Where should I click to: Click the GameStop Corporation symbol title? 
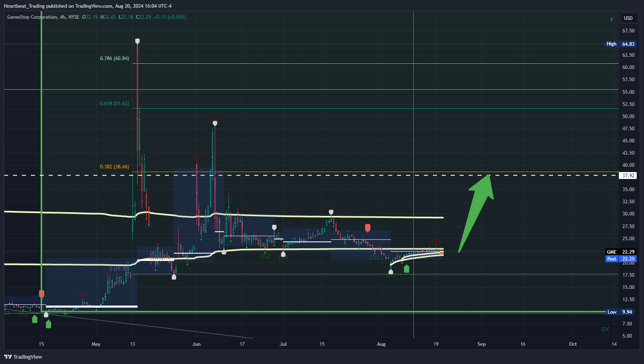click(32, 17)
